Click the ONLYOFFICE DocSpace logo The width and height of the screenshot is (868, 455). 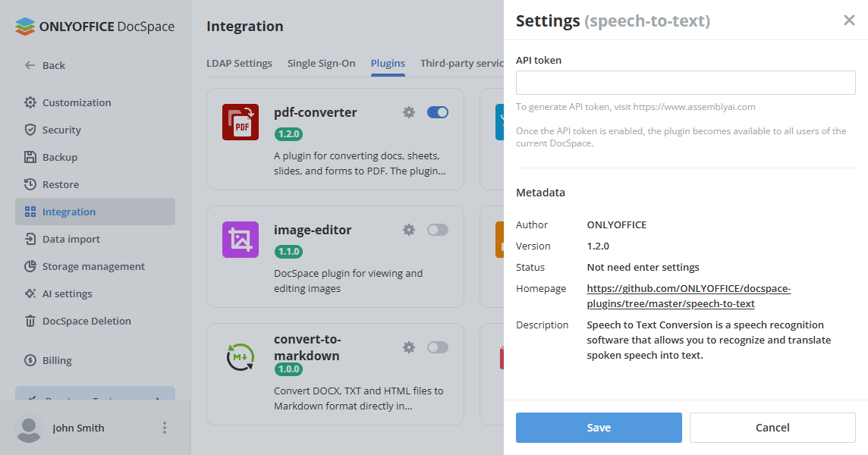point(95,27)
